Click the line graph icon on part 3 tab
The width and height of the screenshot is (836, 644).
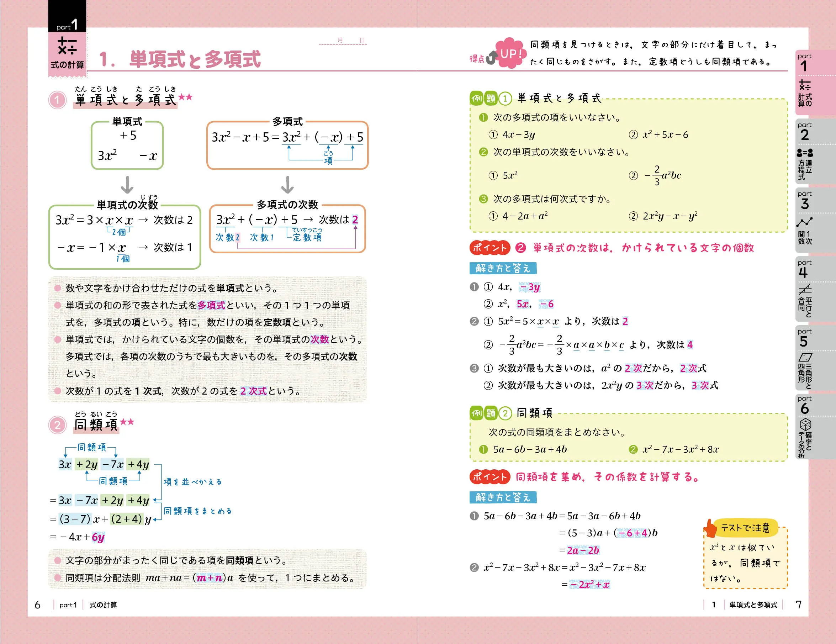coord(805,222)
